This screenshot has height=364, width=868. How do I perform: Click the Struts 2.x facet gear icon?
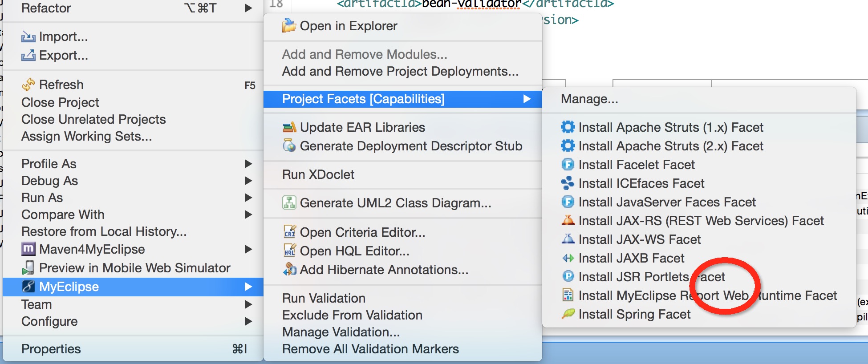[568, 146]
